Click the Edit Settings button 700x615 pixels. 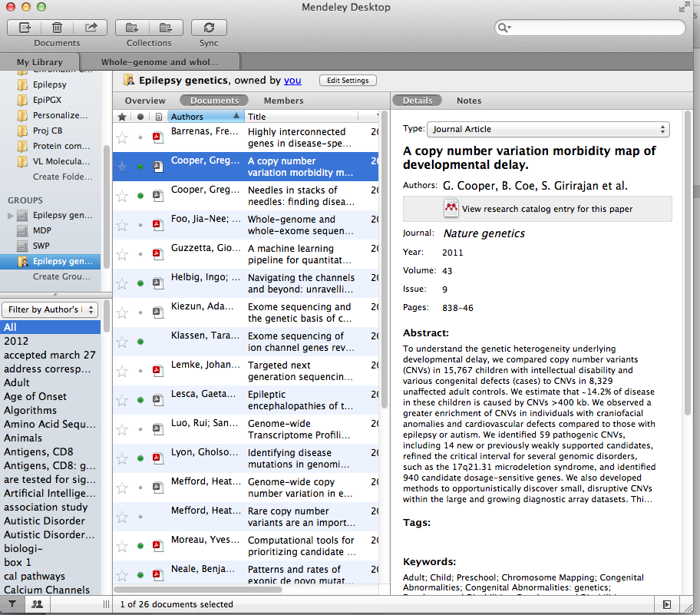coord(347,81)
